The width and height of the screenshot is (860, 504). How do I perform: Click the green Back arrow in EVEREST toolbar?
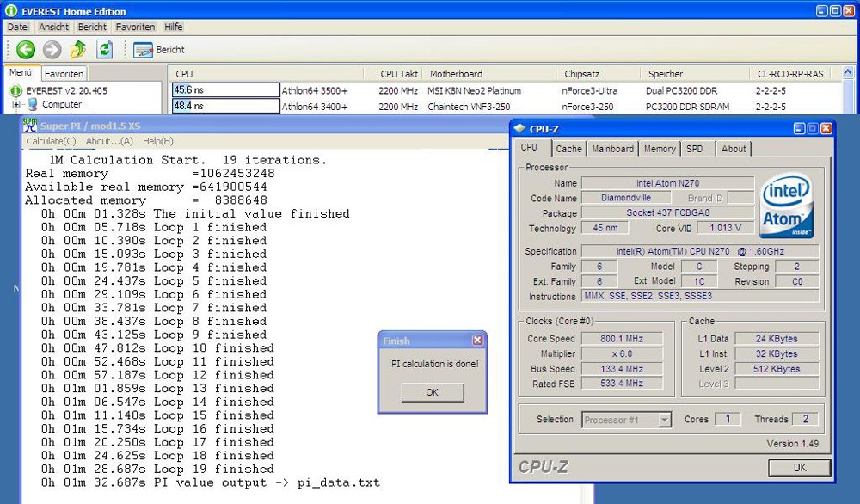point(25,50)
